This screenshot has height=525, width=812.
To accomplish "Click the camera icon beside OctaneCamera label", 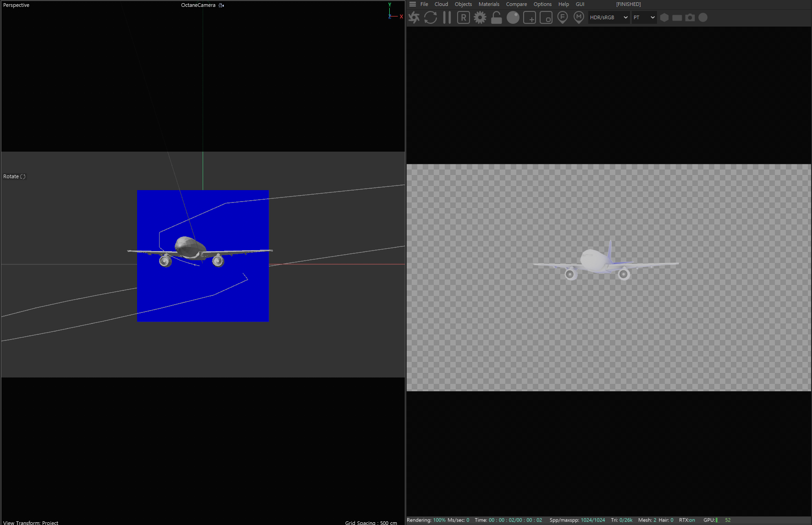I will coord(221,5).
